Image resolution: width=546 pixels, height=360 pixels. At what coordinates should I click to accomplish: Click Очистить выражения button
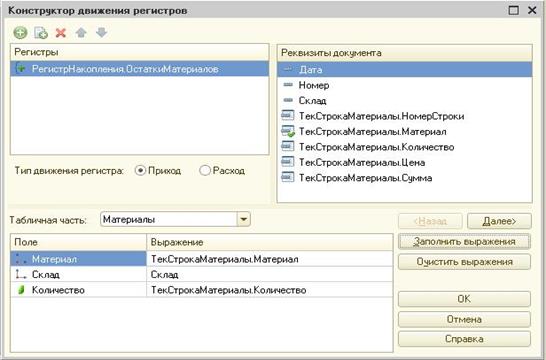464,261
